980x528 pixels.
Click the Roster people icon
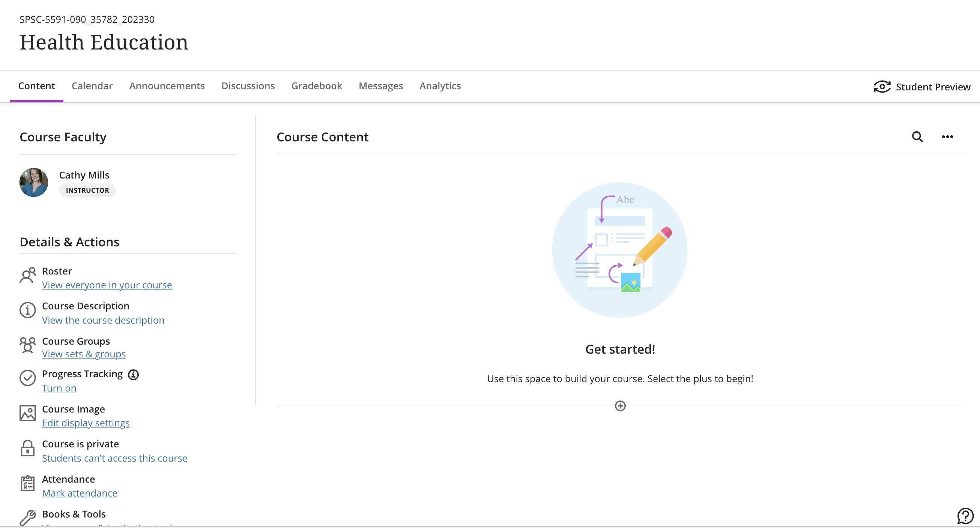click(x=27, y=275)
